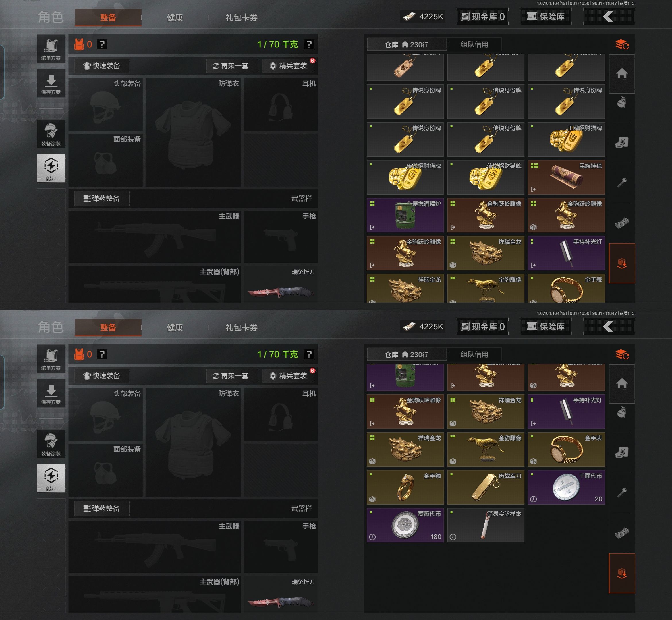The image size is (672, 620).
Task: Toggle home filter icon in upper warehouse sidebar
Action: pyautogui.click(x=622, y=73)
